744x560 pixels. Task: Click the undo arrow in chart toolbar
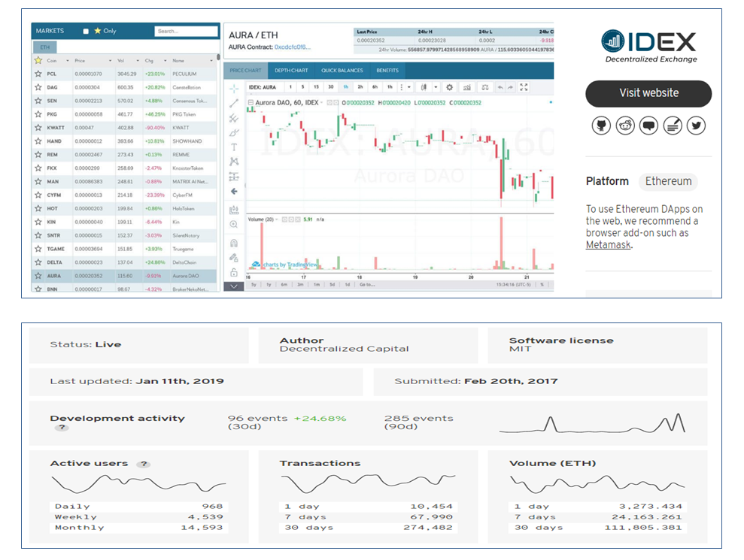click(500, 87)
